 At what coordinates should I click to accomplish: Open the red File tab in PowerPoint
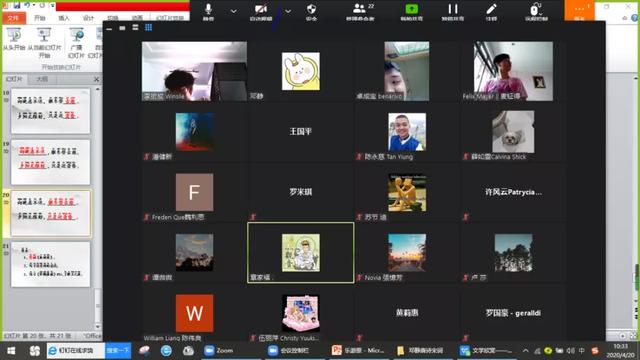pos(14,18)
